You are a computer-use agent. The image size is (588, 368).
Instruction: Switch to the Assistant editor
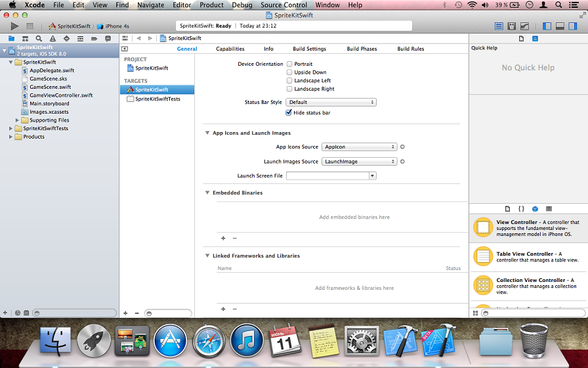pyautogui.click(x=511, y=26)
